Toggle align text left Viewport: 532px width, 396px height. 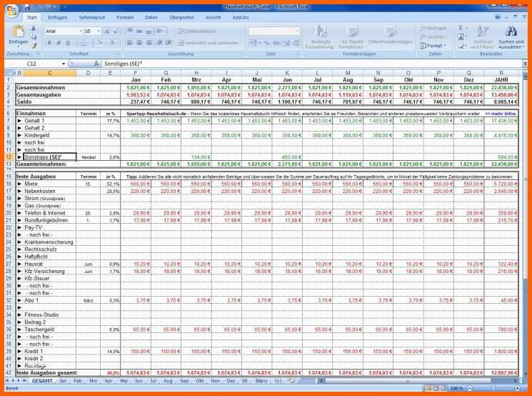(129, 43)
